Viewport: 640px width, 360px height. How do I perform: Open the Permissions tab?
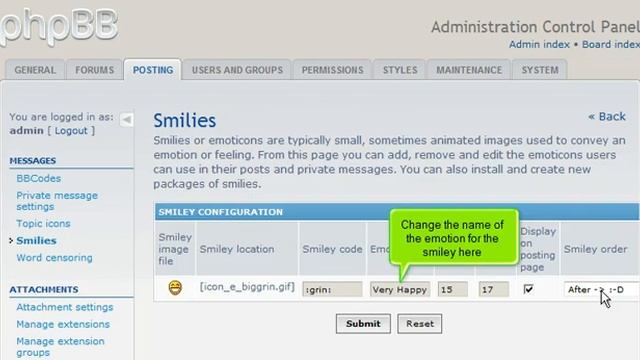332,70
